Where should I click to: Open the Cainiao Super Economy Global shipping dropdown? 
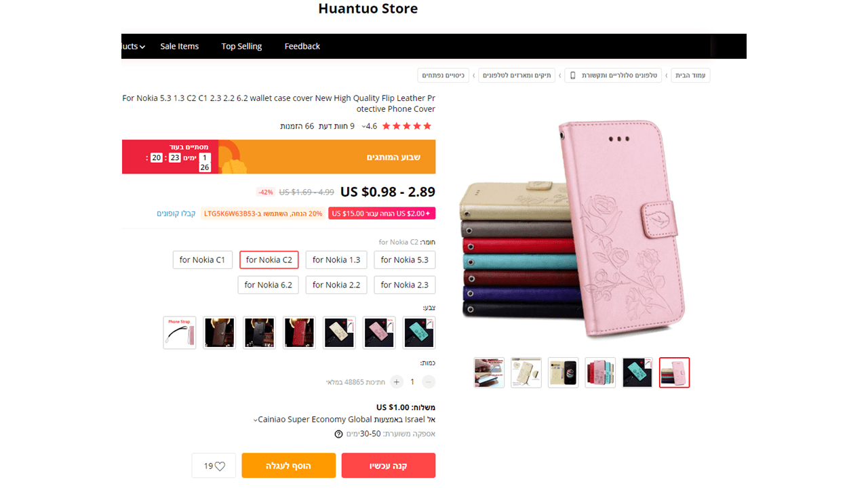[256, 420]
